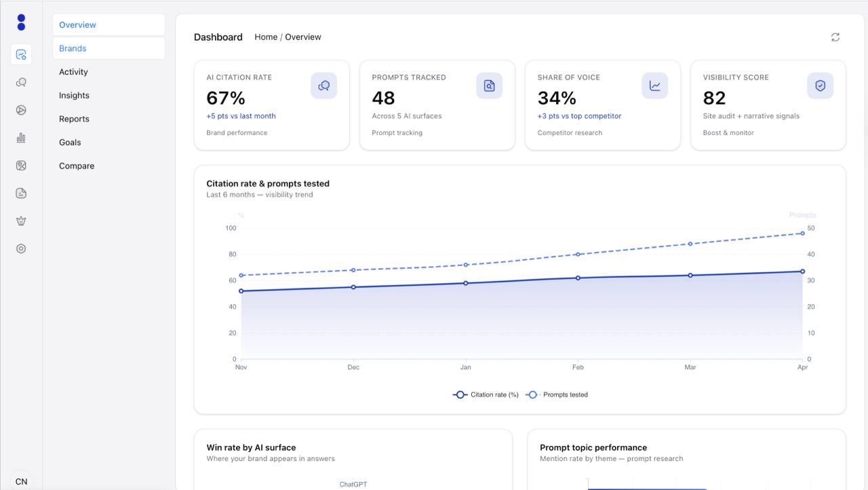Screen dimensions: 868x490
Task: Click the 'Competitor research' label
Action: point(570,133)
